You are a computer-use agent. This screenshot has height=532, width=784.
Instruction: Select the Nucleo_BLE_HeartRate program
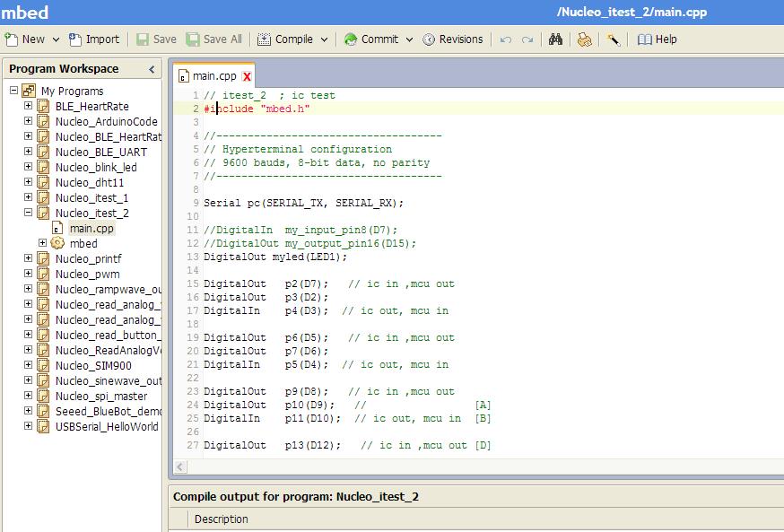click(109, 137)
